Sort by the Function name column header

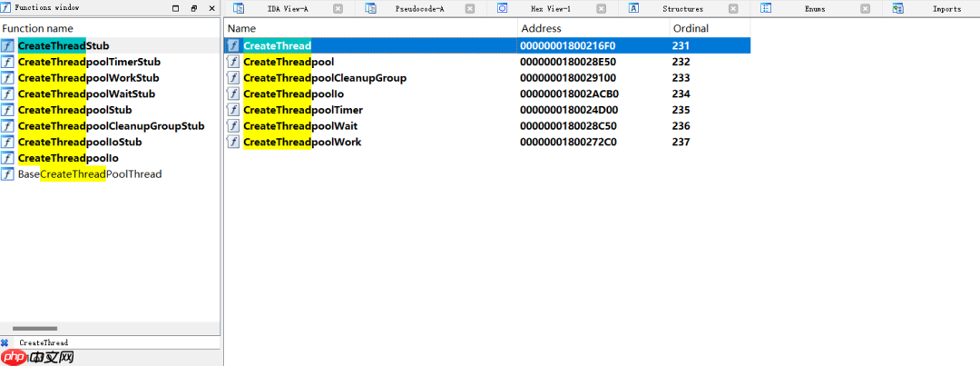pos(110,29)
